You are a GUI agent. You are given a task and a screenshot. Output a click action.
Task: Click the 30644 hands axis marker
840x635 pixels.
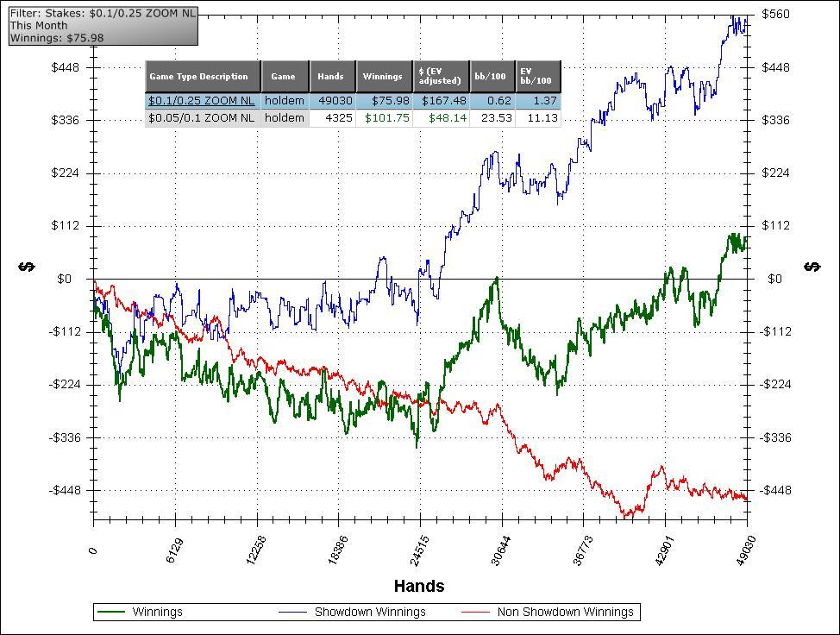[x=500, y=550]
